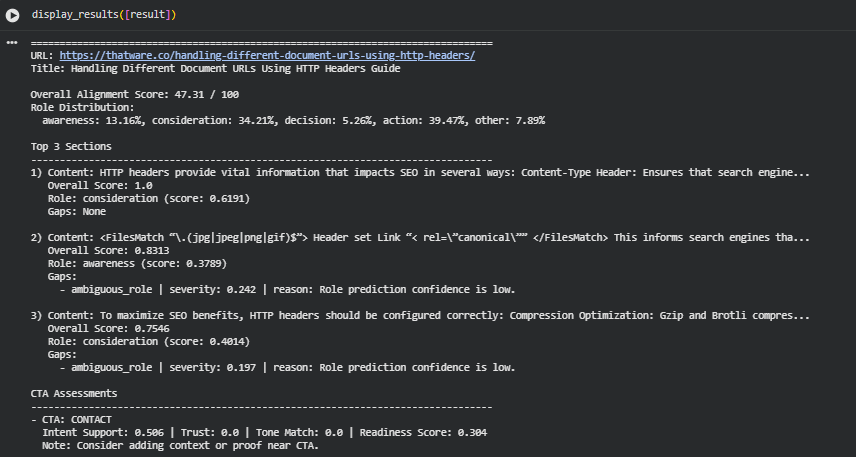The image size is (856, 457).
Task: Click section 3 content on maximizing SEO
Action: point(420,315)
